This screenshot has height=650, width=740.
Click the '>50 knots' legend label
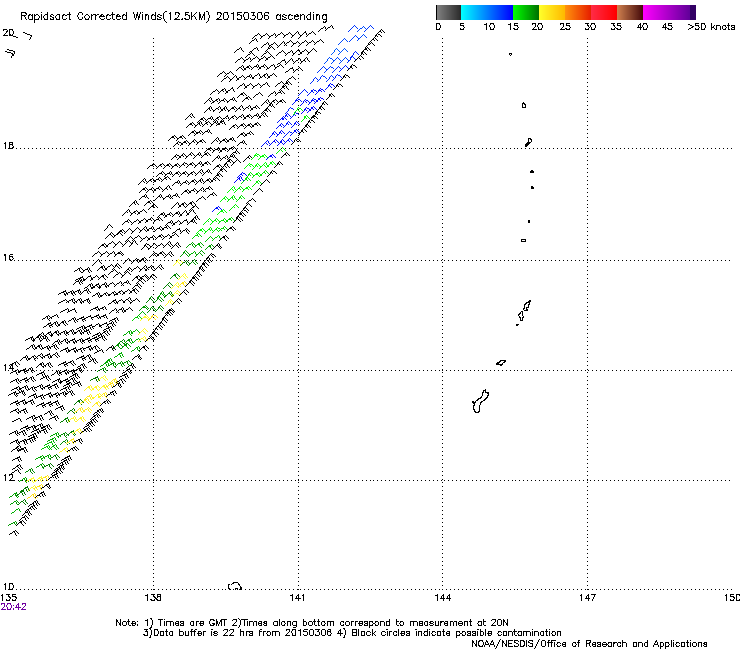711,27
